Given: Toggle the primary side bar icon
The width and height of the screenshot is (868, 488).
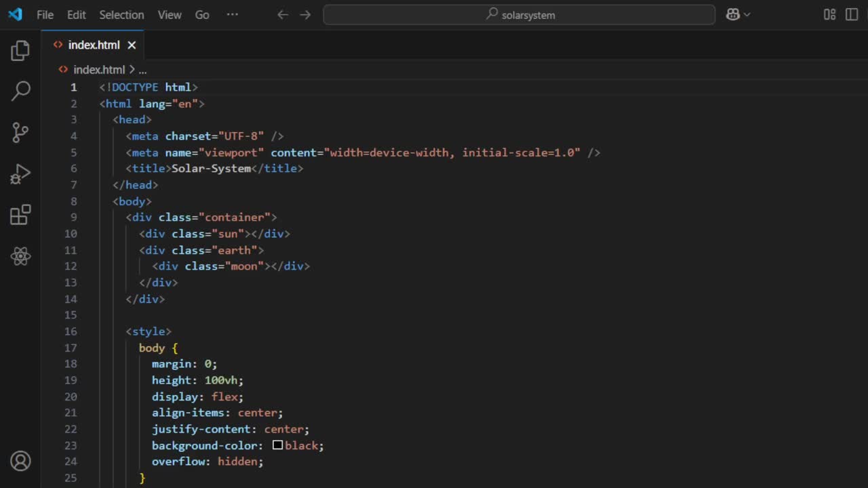Looking at the screenshot, I should click(852, 15).
